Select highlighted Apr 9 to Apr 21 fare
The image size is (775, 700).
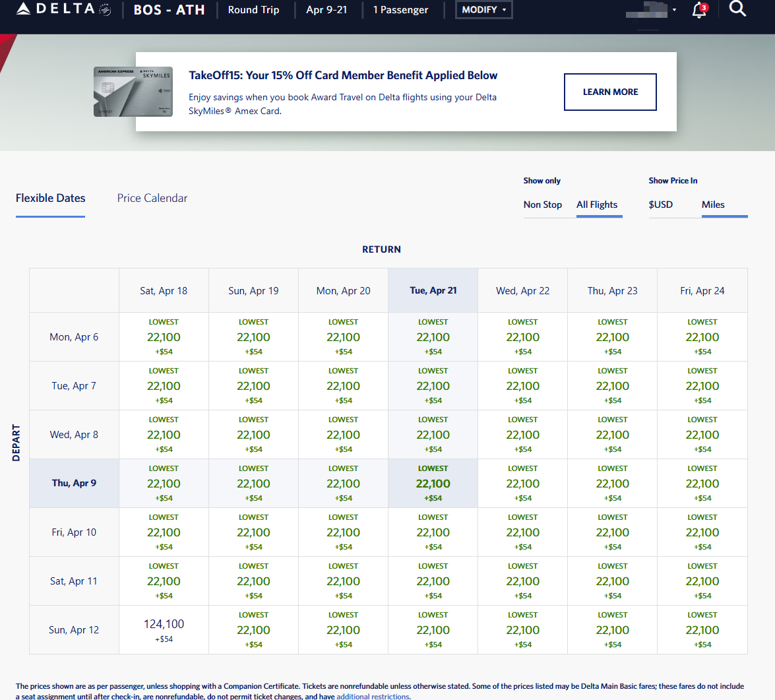[x=433, y=484]
